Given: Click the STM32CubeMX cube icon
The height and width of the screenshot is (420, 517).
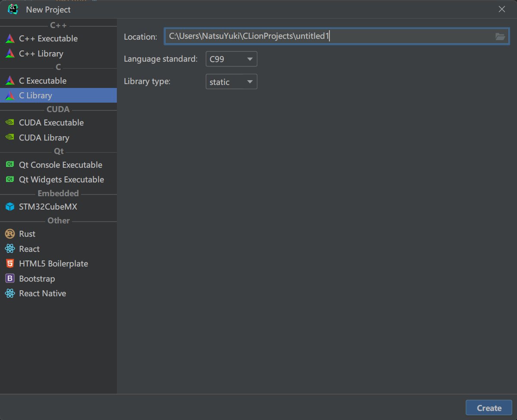Looking at the screenshot, I should (9, 207).
